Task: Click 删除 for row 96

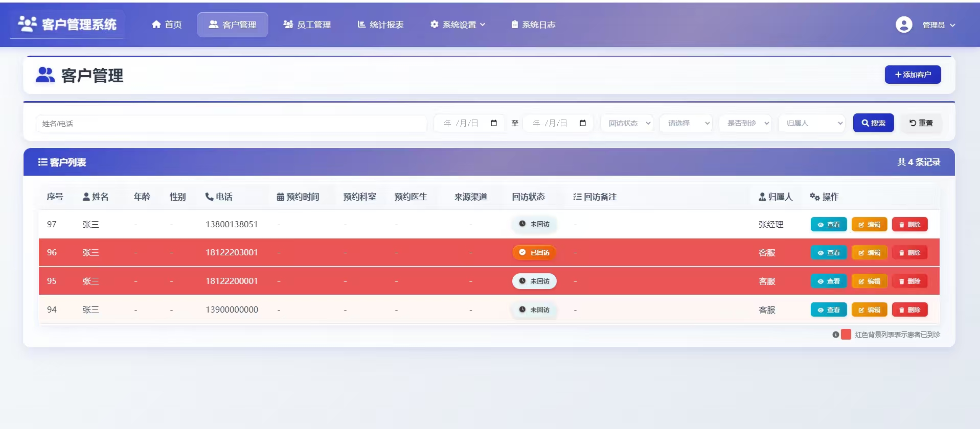Action: click(x=910, y=253)
